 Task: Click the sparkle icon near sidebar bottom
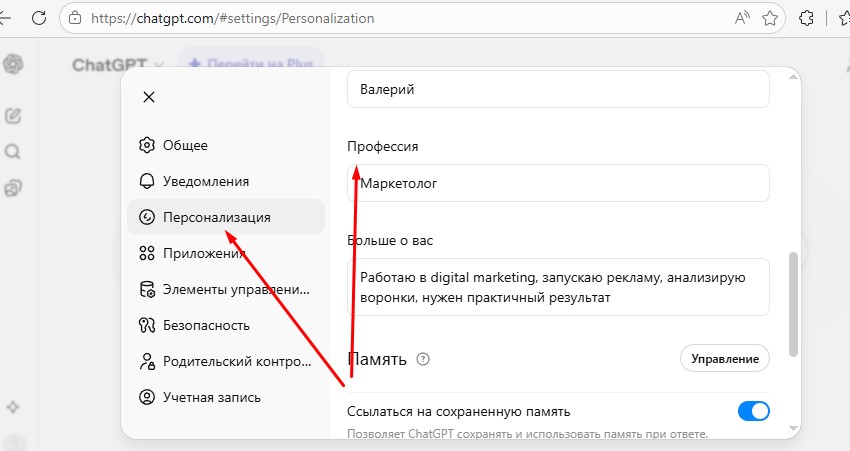click(13, 407)
